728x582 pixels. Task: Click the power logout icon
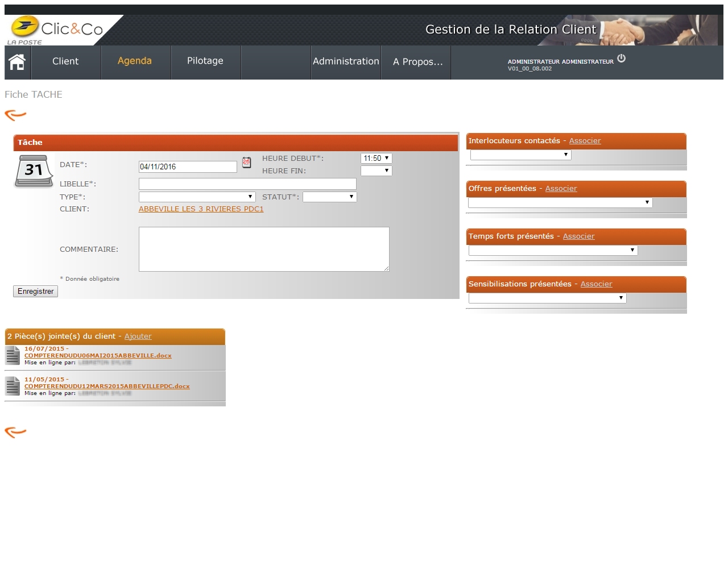click(x=621, y=58)
